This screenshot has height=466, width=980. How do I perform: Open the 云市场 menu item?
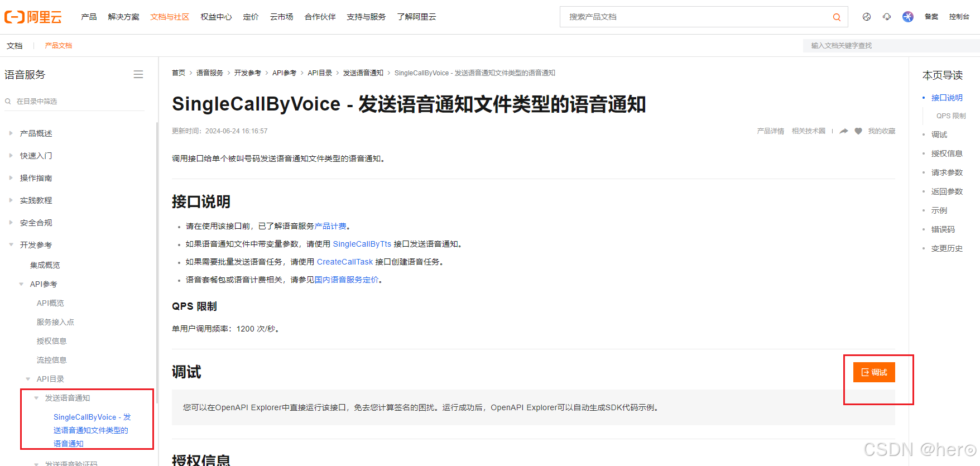281,17
